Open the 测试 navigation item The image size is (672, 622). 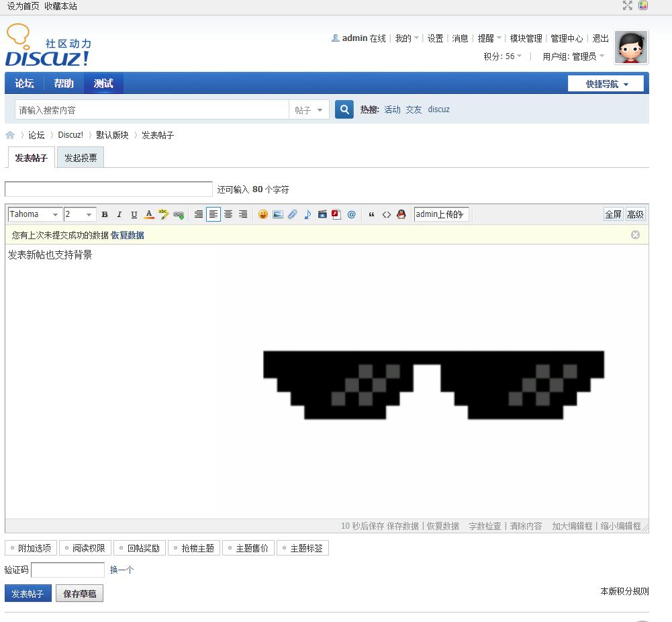103,83
